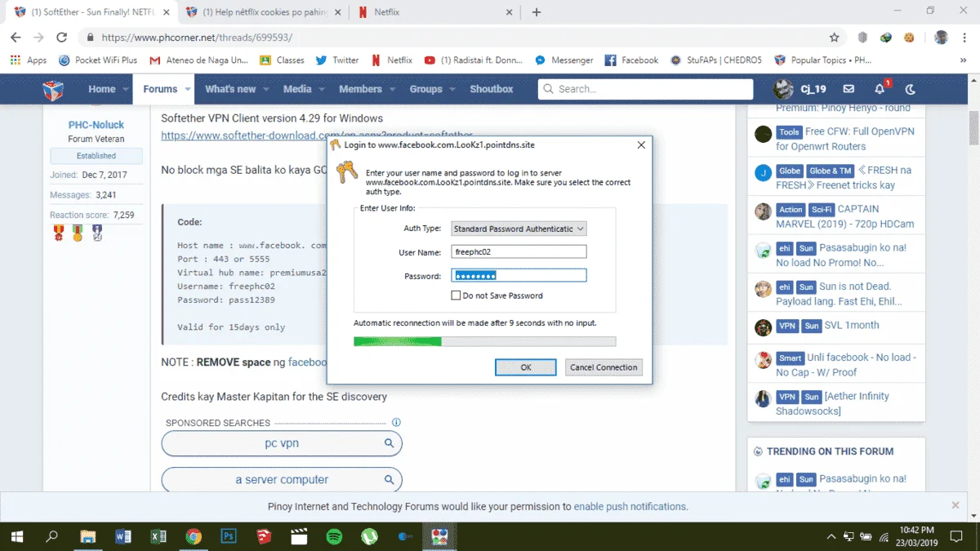Open the forum notifications bell

(880, 89)
